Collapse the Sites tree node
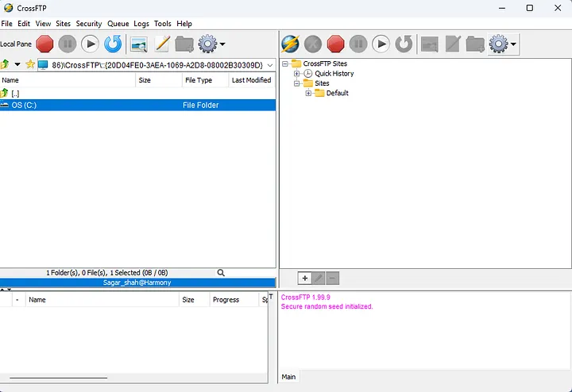572x392 pixels. coord(296,83)
